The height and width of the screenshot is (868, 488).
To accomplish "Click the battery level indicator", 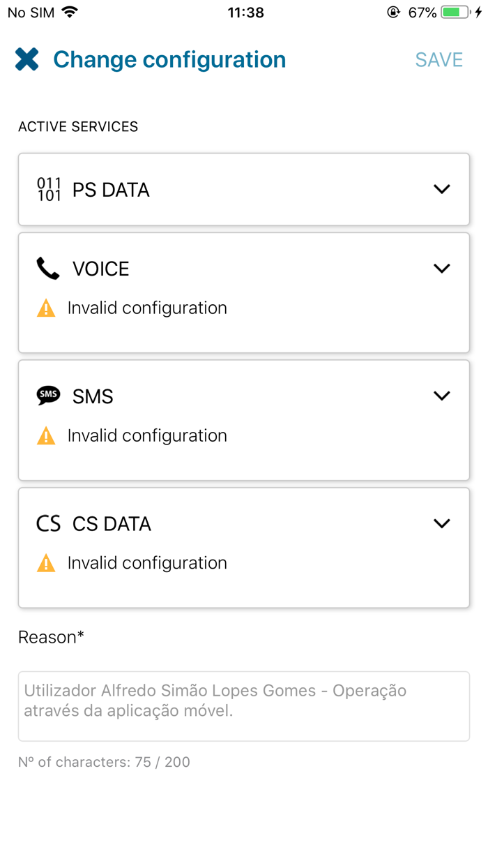I will coord(454,11).
